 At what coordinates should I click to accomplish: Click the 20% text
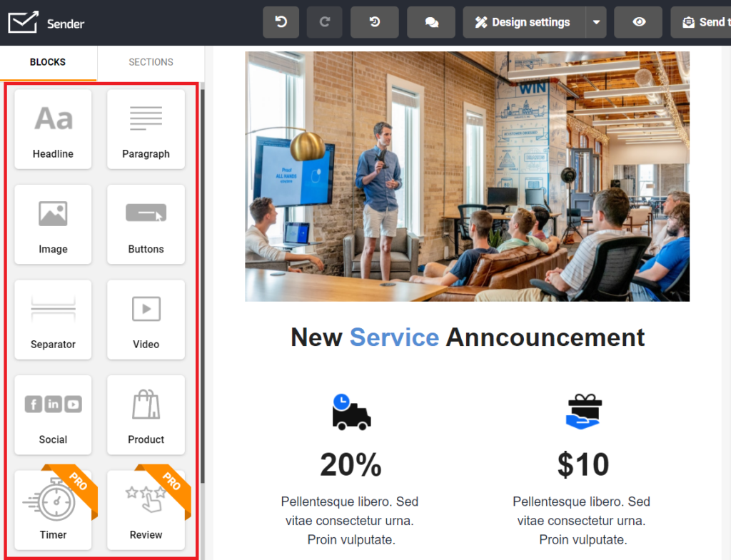tap(351, 464)
